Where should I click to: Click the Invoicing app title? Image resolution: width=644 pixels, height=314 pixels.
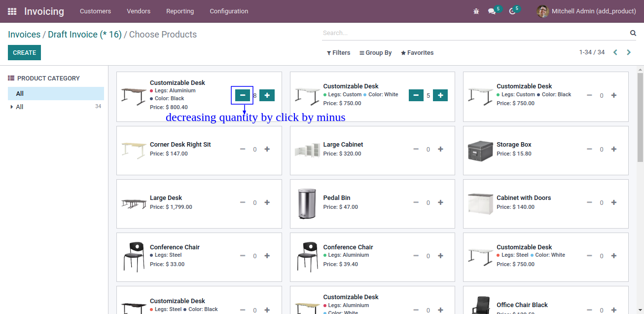point(44,11)
